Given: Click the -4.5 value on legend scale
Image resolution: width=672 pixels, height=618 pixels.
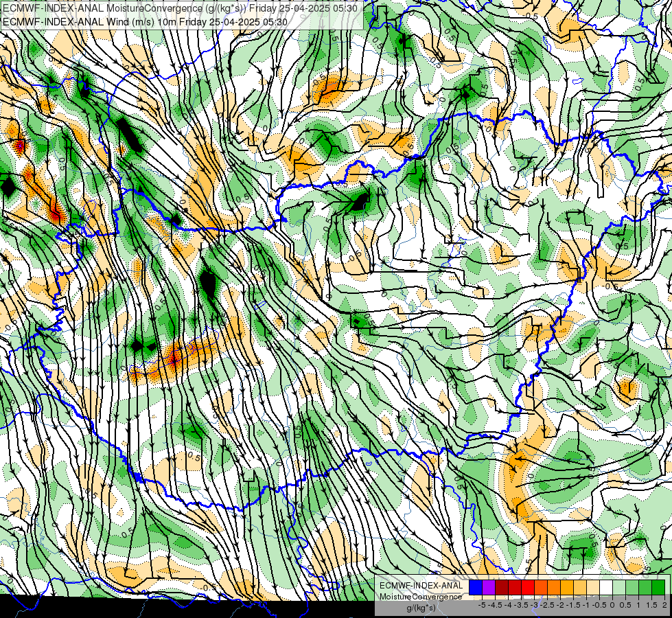Looking at the screenshot, I should pyautogui.click(x=495, y=605).
